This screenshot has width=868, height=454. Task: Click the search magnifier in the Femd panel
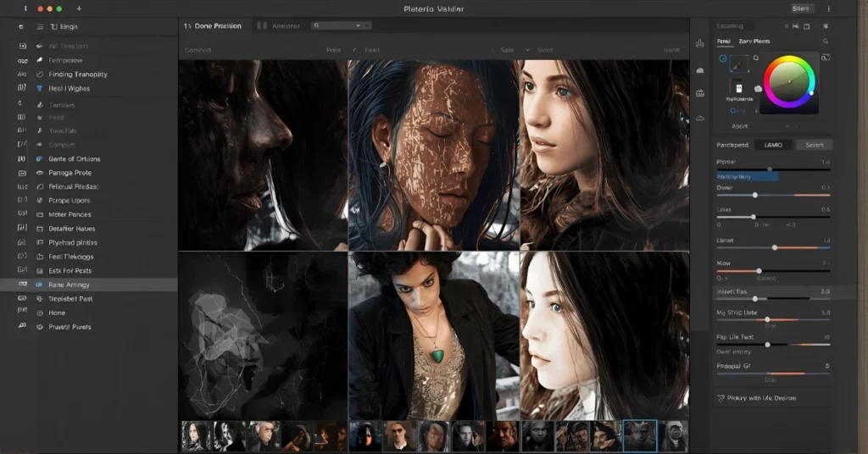click(x=826, y=41)
